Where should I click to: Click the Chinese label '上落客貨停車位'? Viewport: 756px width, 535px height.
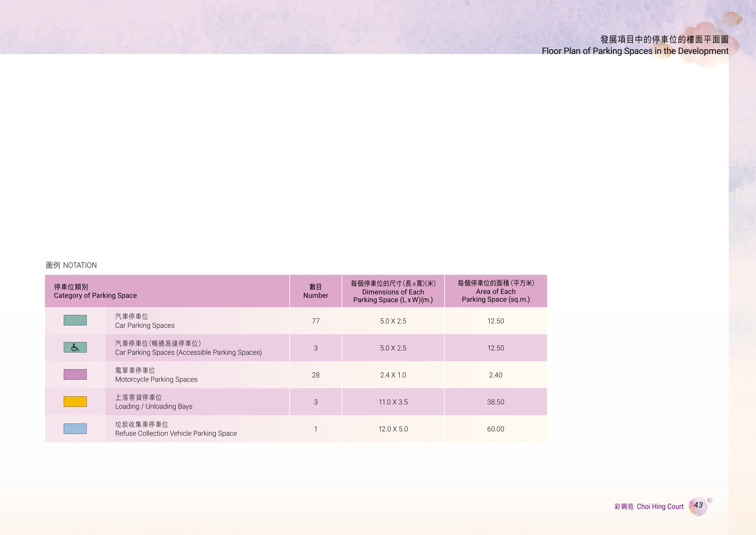(x=139, y=398)
